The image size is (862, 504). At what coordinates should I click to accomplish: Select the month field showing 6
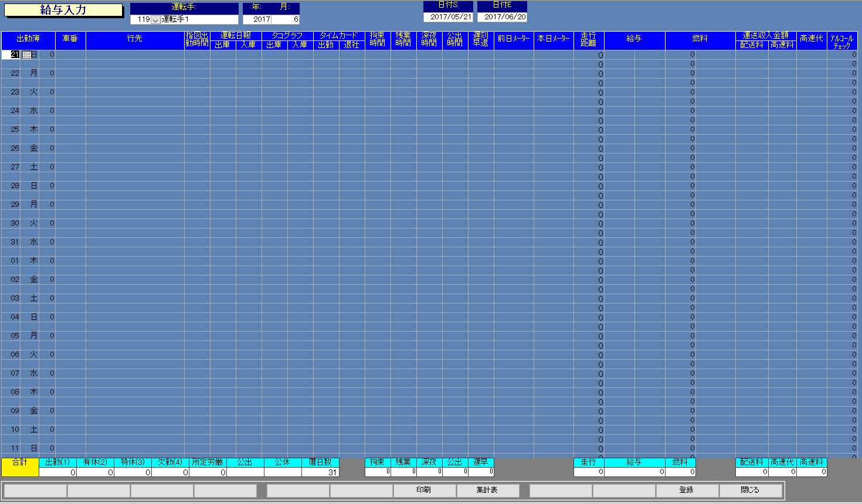(x=286, y=19)
